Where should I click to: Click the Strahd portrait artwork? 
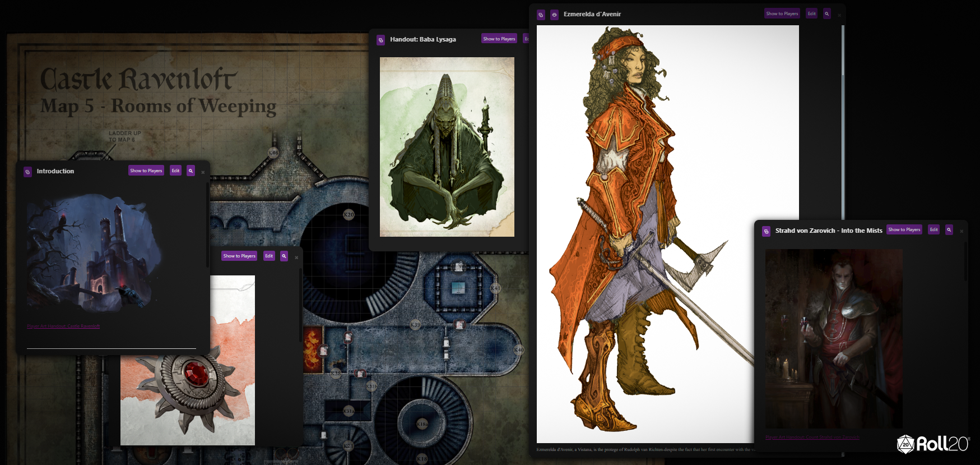coord(834,339)
